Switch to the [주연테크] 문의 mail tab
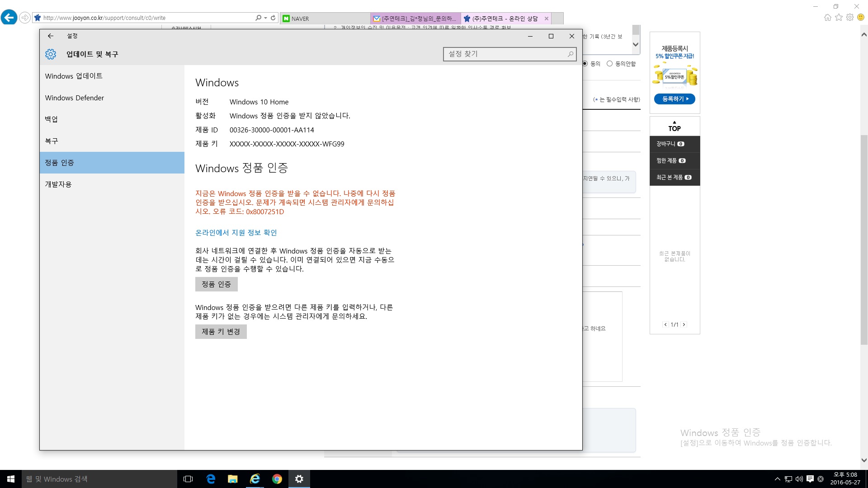Viewport: 868px width, 488px height. [415, 19]
